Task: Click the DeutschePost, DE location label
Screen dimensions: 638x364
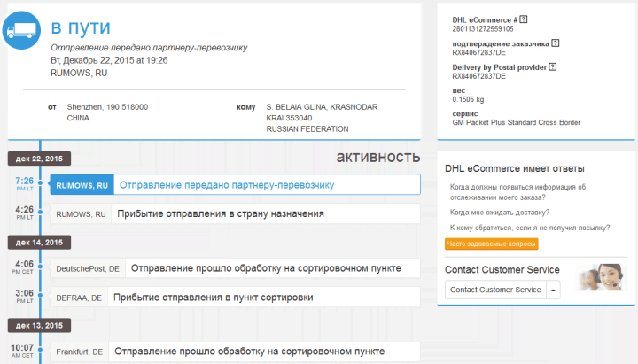Action: click(88, 269)
